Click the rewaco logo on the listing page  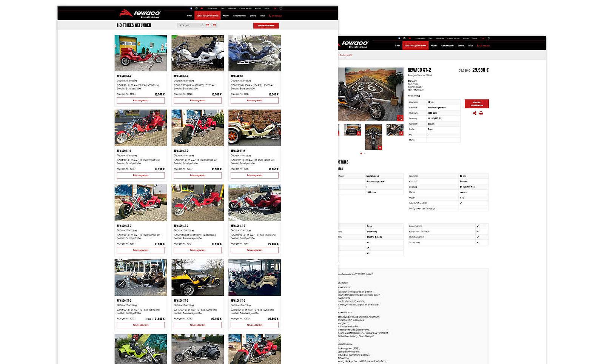140,14
